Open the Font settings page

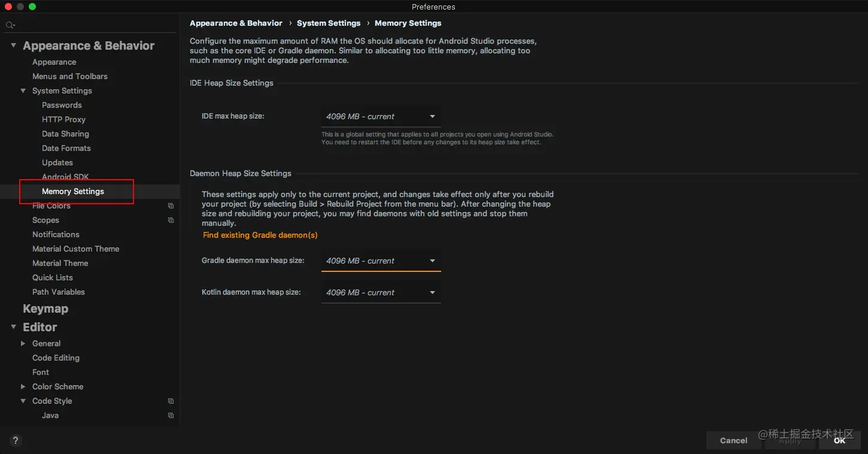[x=41, y=372]
